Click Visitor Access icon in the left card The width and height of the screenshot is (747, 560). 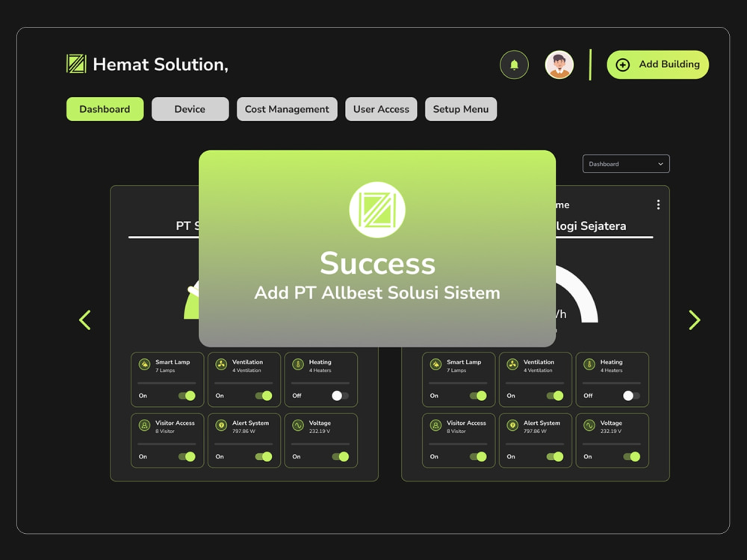[144, 426]
